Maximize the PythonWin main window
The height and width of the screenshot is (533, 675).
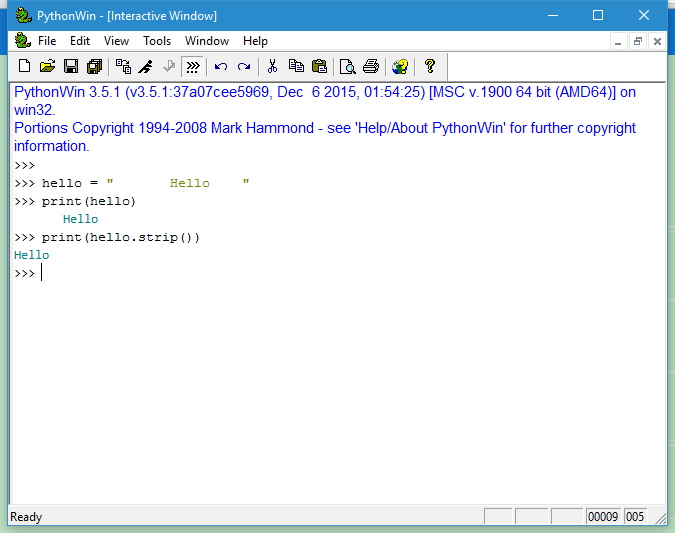point(598,15)
